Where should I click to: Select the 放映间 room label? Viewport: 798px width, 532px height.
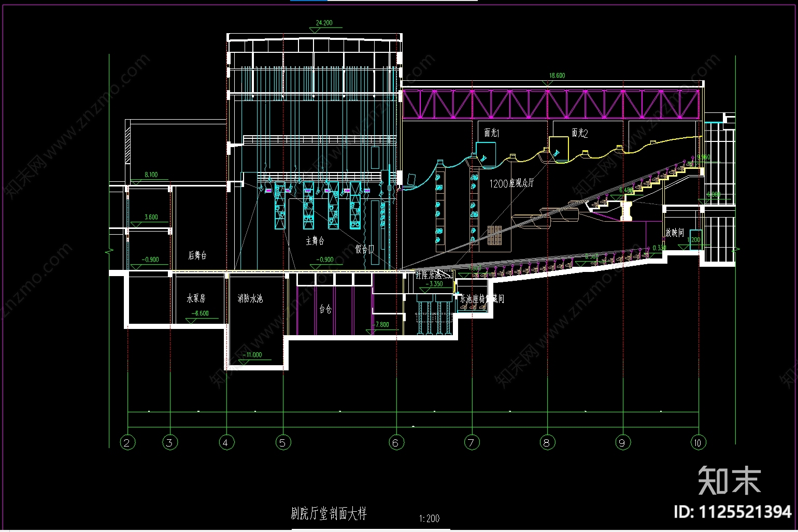click(675, 233)
